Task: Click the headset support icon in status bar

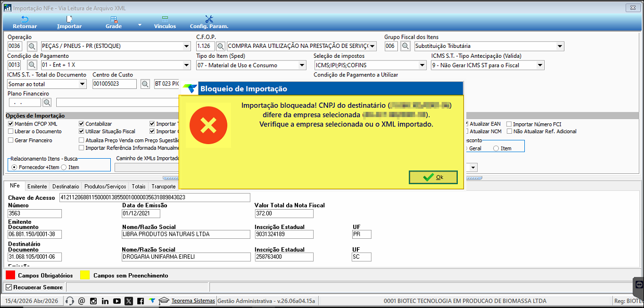Action: pos(69,301)
